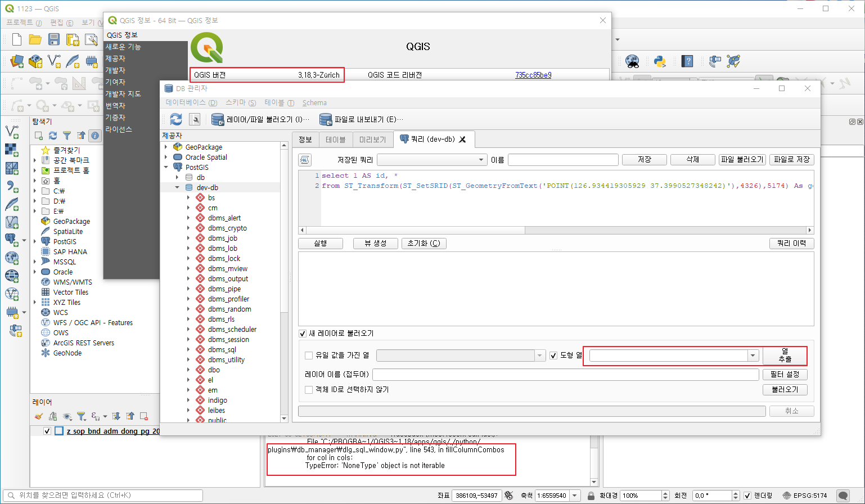Switch to the 미리보기 tab
This screenshot has width=865, height=504.
coord(373,139)
